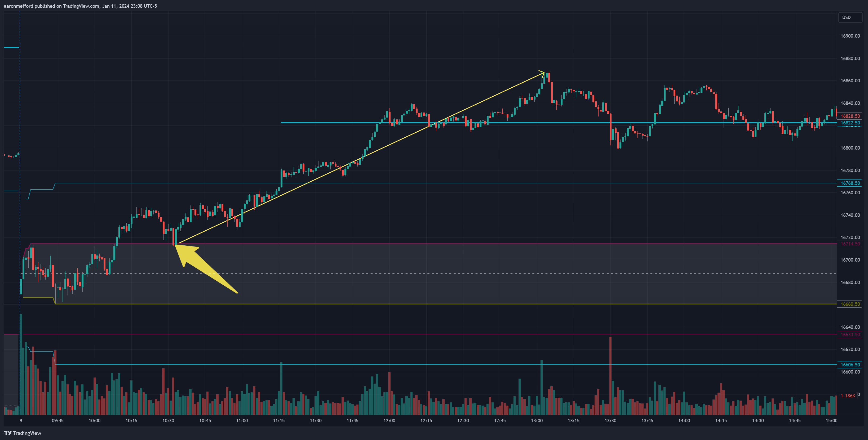868x440 pixels.
Task: Click the 16740.00 price axis tick
Action: point(850,215)
